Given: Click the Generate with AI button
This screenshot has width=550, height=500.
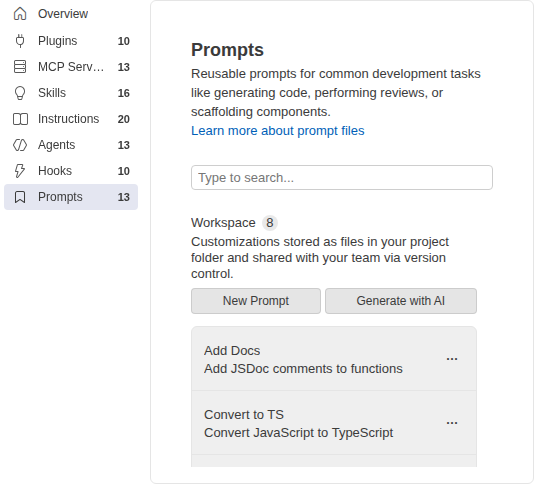Looking at the screenshot, I should pos(401,301).
